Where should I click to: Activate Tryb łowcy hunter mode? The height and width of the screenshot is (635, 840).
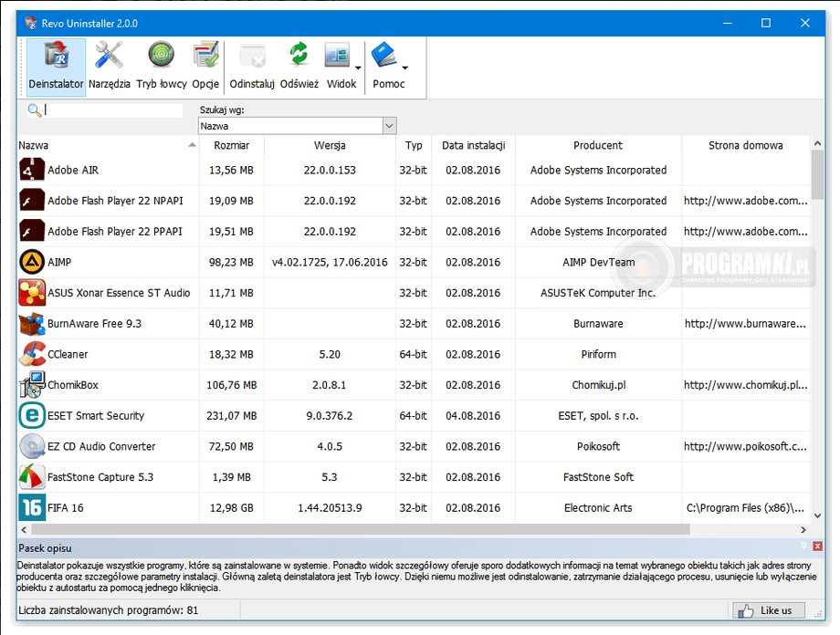(x=162, y=67)
